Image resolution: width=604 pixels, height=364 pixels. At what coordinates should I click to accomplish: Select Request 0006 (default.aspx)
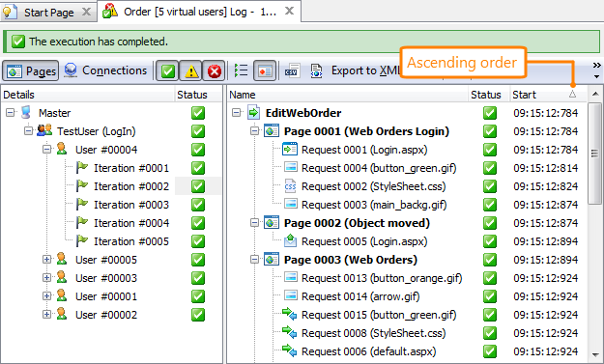click(x=368, y=351)
